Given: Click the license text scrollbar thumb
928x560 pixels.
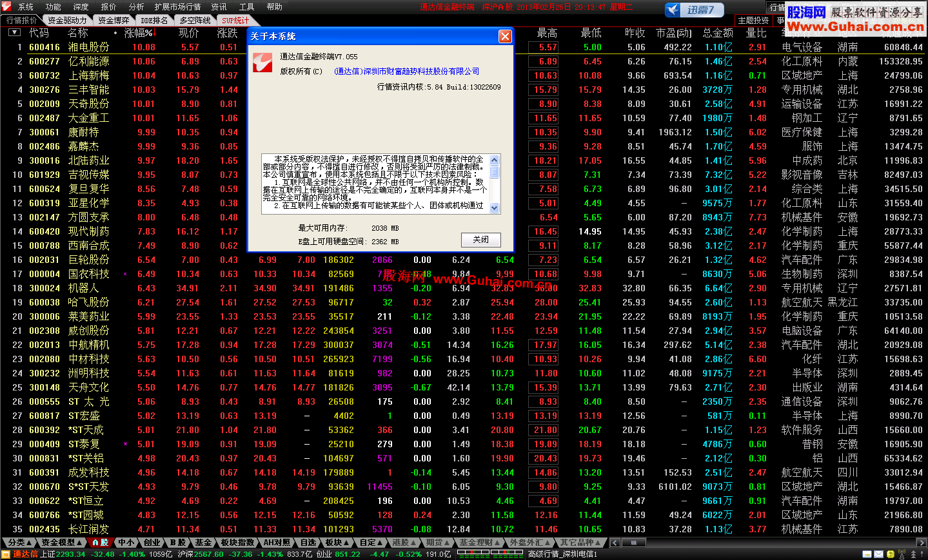Looking at the screenshot, I should (495, 172).
